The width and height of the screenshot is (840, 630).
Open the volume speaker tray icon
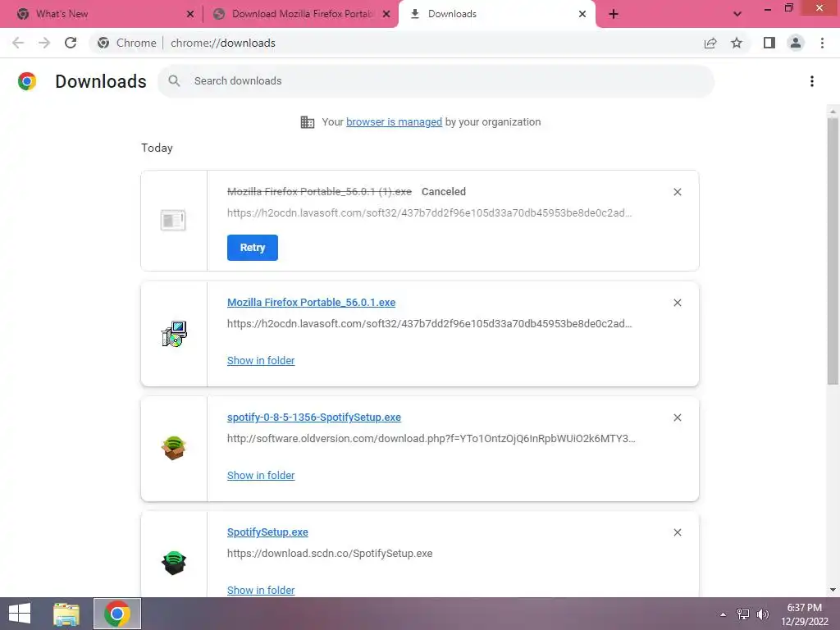pos(763,614)
